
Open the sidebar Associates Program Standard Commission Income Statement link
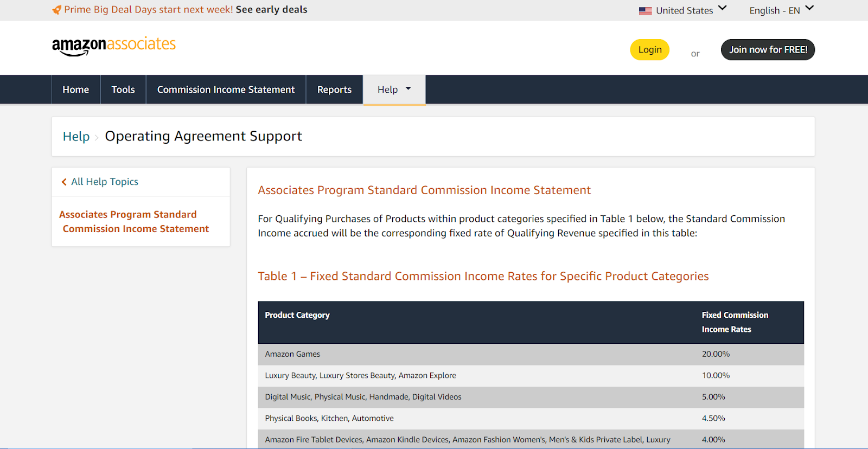(135, 222)
